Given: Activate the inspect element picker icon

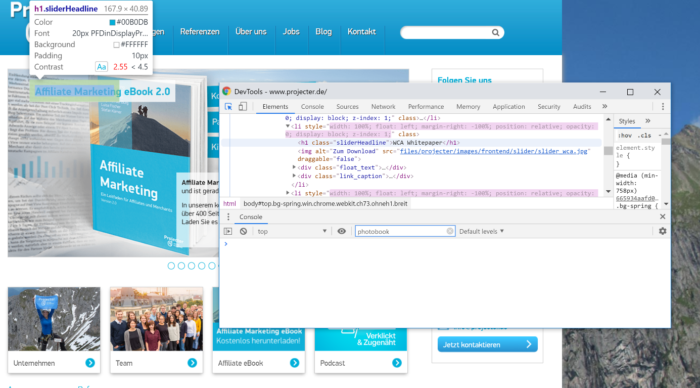Looking at the screenshot, I should (x=229, y=107).
